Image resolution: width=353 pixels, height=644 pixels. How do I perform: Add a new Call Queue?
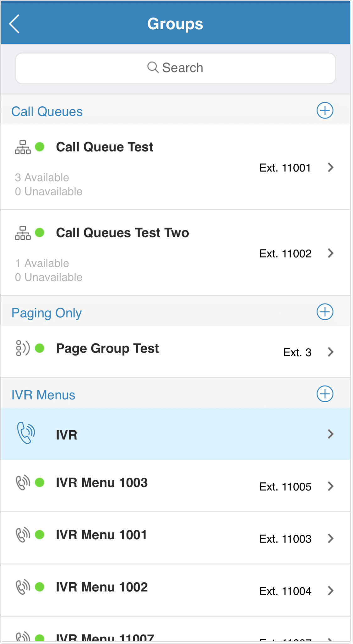pyautogui.click(x=325, y=110)
